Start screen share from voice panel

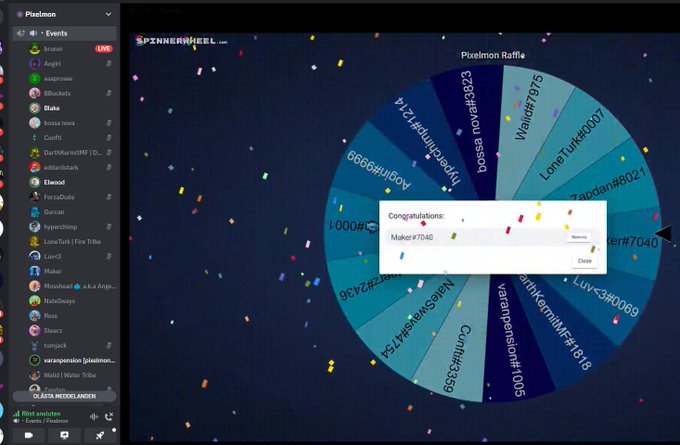pos(64,435)
